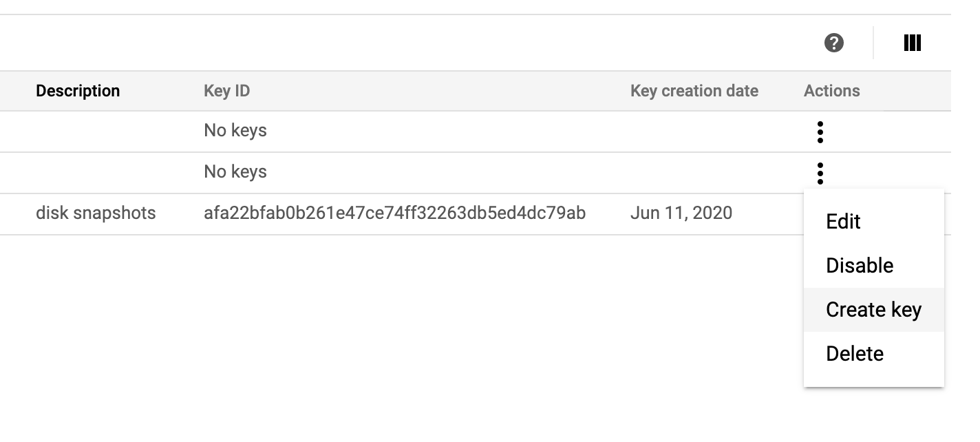Open the first row's three-dot actions menu
Image resolution: width=980 pixels, height=442 pixels.
[820, 131]
